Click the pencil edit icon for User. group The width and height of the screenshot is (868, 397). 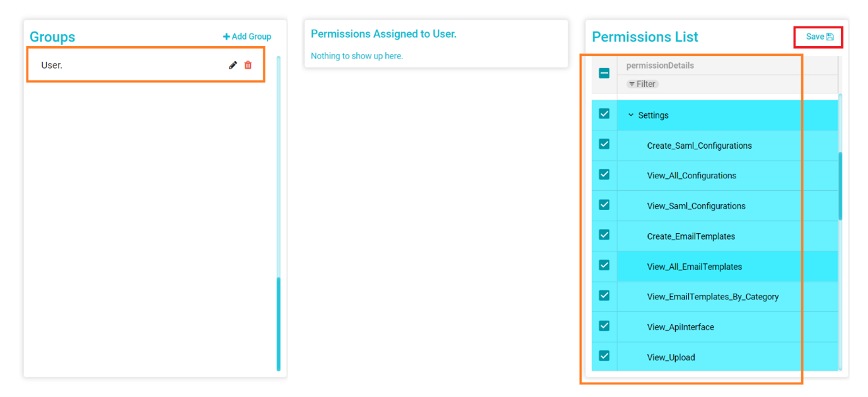click(233, 65)
